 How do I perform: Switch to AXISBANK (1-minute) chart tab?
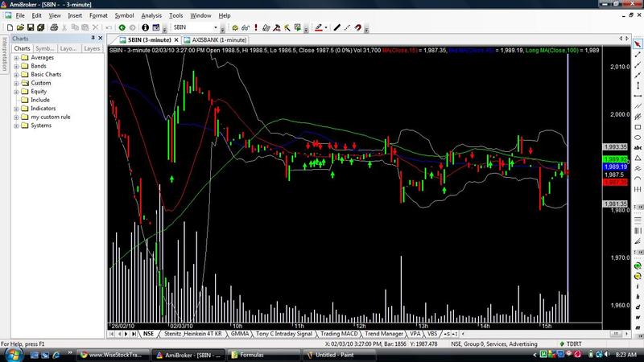(215, 39)
